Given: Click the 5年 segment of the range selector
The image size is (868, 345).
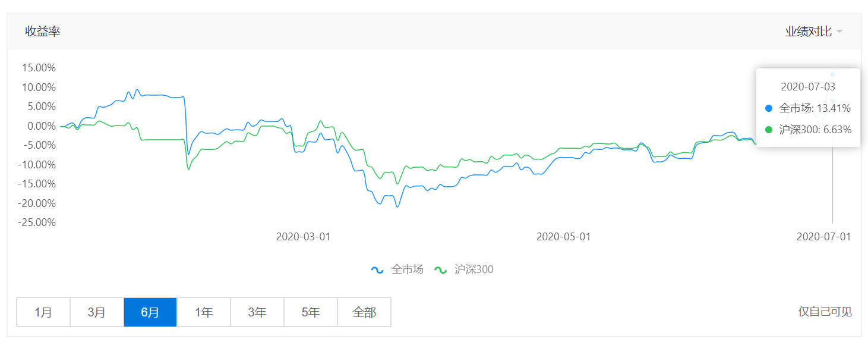Looking at the screenshot, I should pyautogui.click(x=311, y=312).
